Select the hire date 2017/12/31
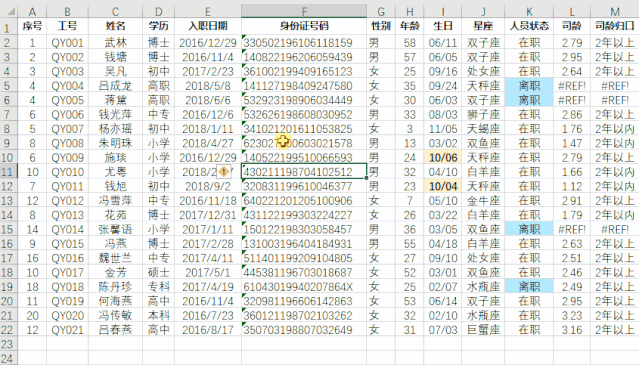This screenshot has height=365, width=639. pos(208,215)
